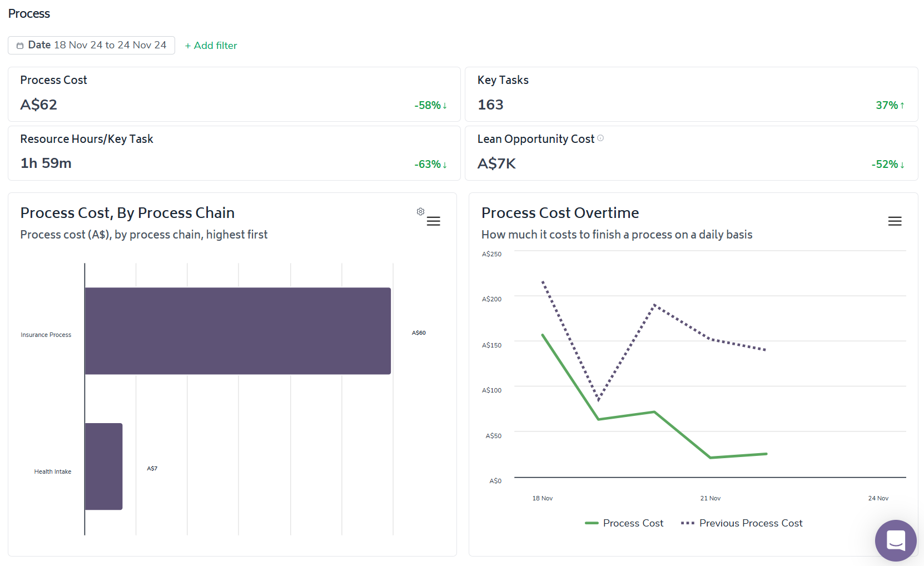Toggle the Previous Process Cost legend series
Screen dimensions: 924x566
click(x=742, y=523)
